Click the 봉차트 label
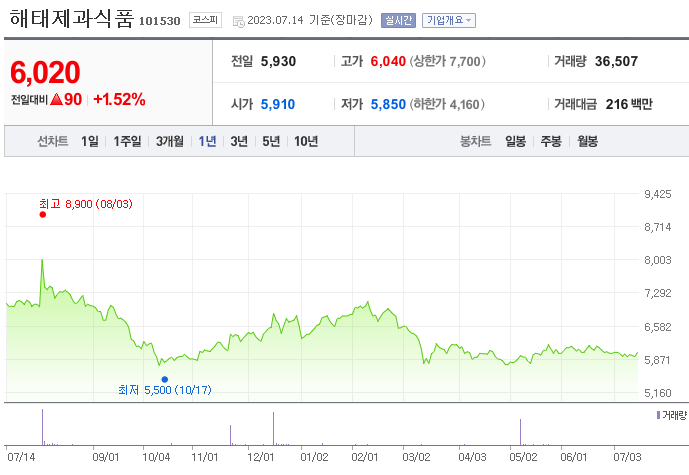The width and height of the screenshot is (689, 475). click(475, 141)
